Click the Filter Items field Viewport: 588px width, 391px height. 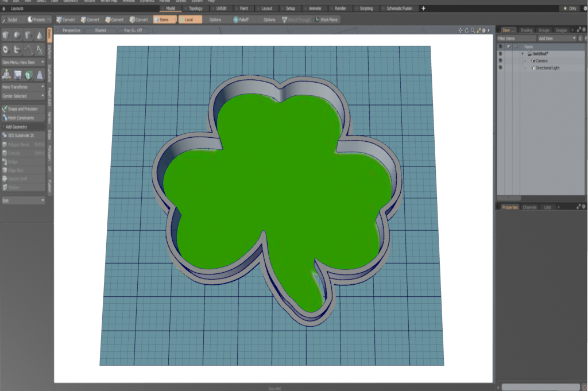tap(516, 38)
